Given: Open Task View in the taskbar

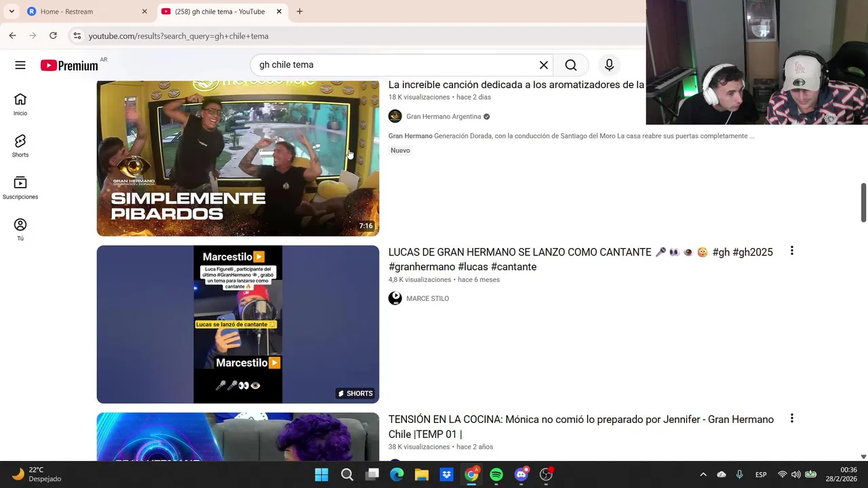Looking at the screenshot, I should click(372, 474).
